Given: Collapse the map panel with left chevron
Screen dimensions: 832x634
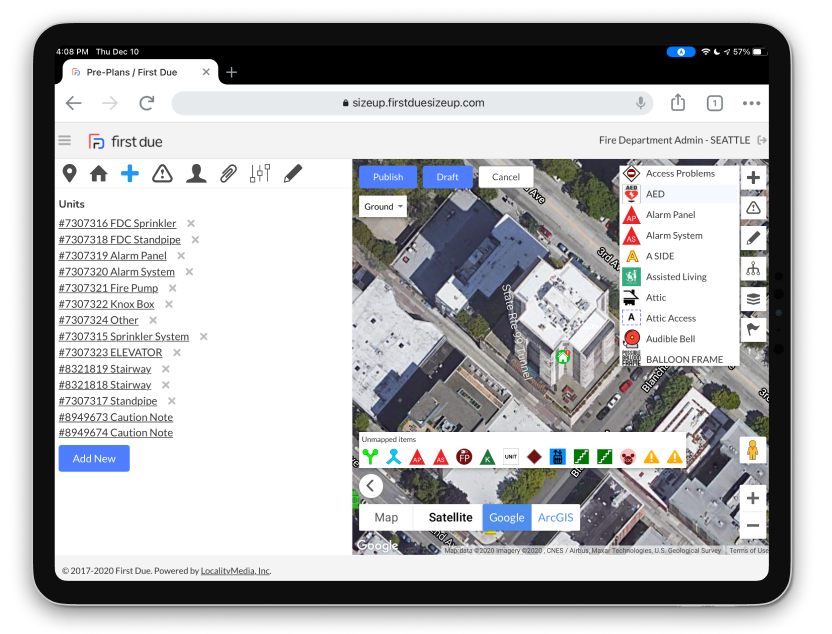Looking at the screenshot, I should point(371,486).
